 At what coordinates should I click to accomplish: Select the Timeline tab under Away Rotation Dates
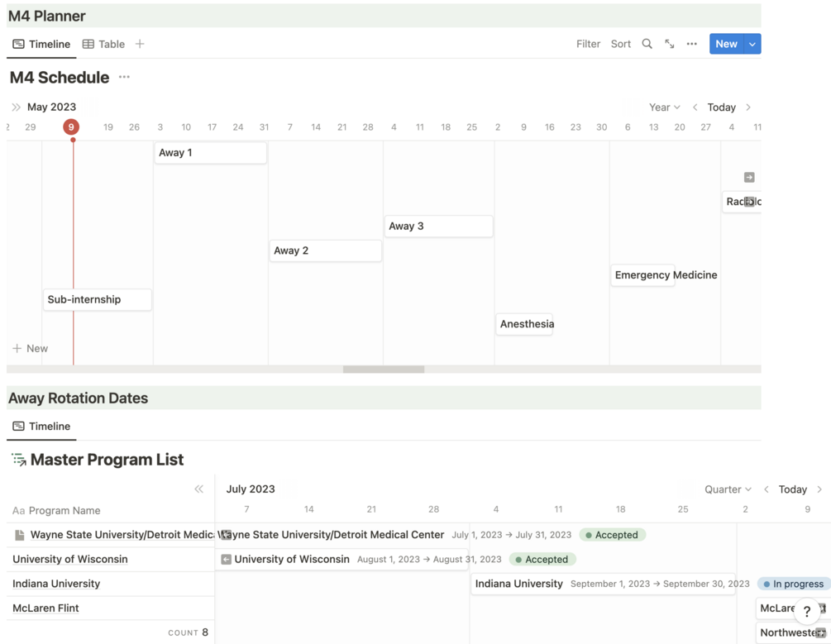click(41, 427)
